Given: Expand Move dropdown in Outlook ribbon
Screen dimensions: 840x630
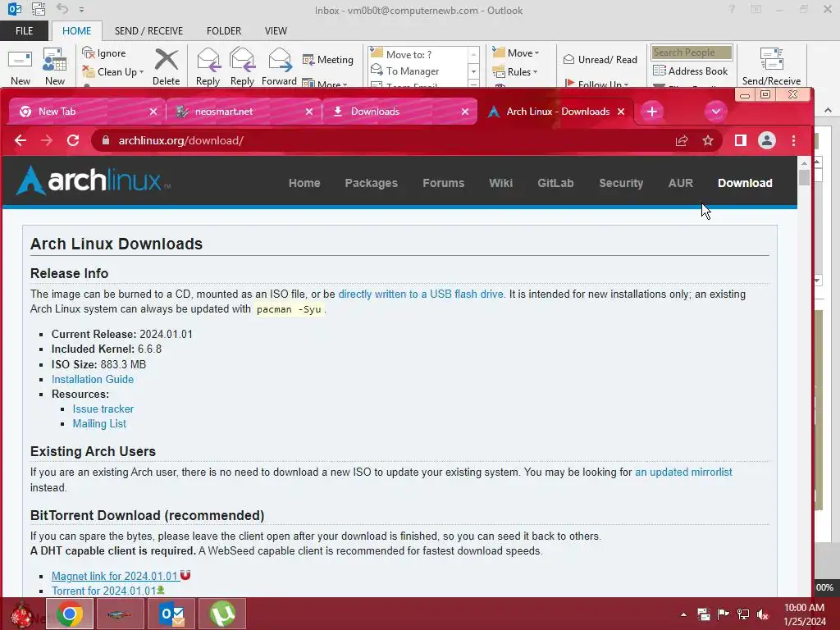Looking at the screenshot, I should [536, 53].
